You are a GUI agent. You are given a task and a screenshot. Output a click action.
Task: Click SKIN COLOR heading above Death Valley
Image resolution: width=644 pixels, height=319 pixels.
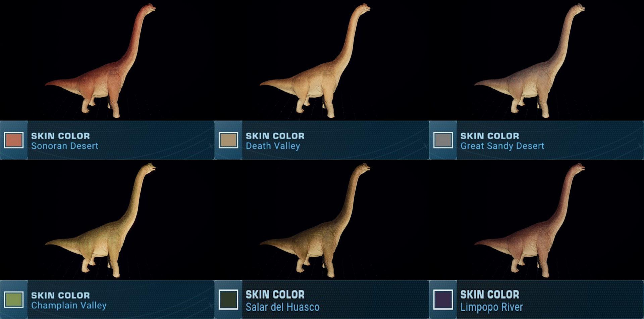point(275,136)
